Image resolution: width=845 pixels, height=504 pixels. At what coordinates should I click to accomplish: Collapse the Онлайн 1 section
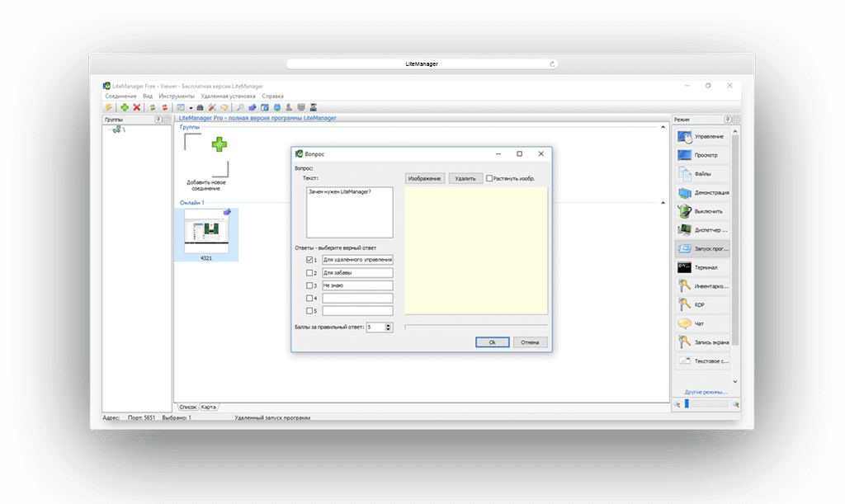(663, 203)
